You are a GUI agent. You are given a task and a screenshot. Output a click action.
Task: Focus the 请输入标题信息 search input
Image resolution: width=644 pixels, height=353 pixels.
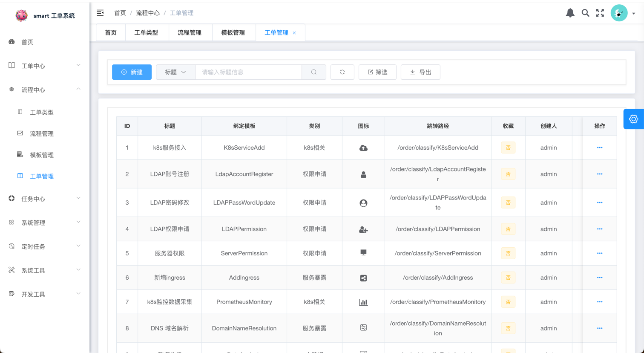(248, 72)
